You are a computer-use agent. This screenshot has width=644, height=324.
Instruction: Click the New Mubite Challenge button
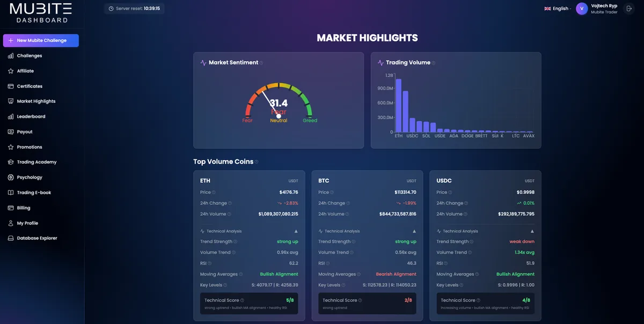click(40, 40)
